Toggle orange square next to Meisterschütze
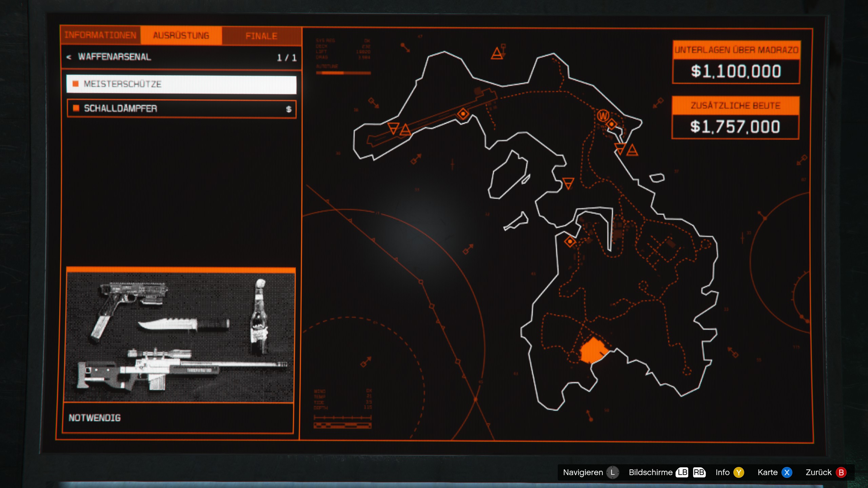This screenshot has width=868, height=488. 76,84
